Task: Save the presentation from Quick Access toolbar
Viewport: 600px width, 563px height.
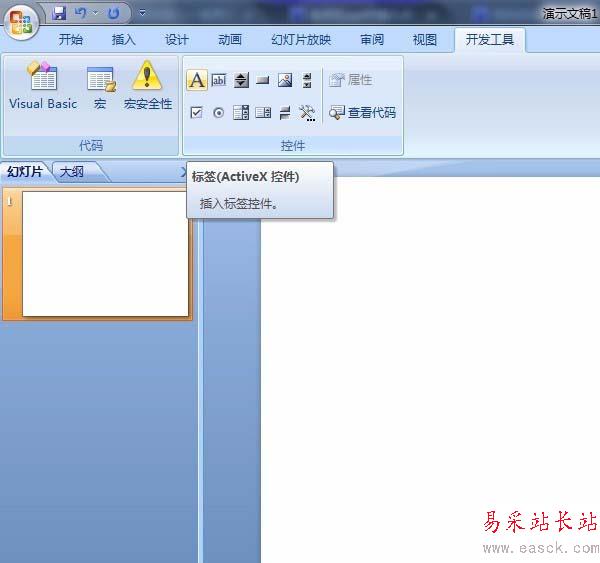Action: (x=59, y=13)
